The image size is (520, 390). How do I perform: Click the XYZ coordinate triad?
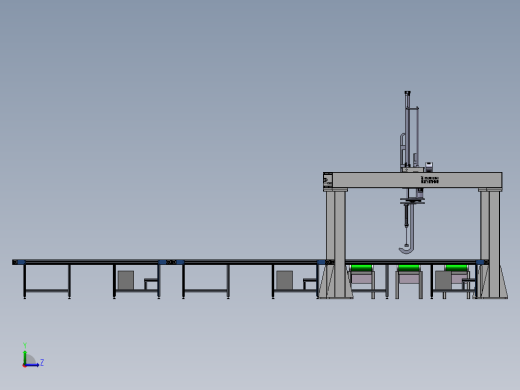(x=32, y=356)
